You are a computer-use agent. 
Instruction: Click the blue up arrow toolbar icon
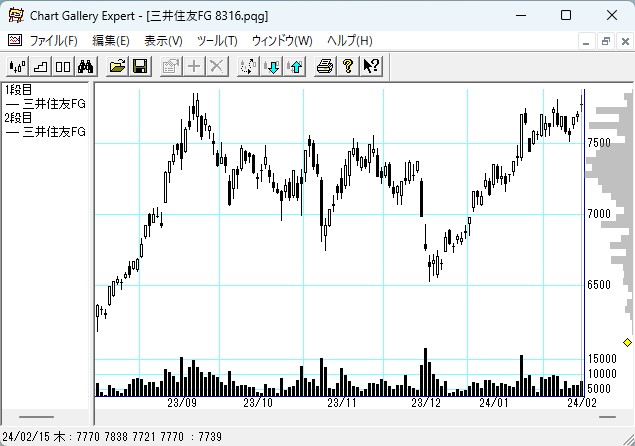pyautogui.click(x=295, y=66)
